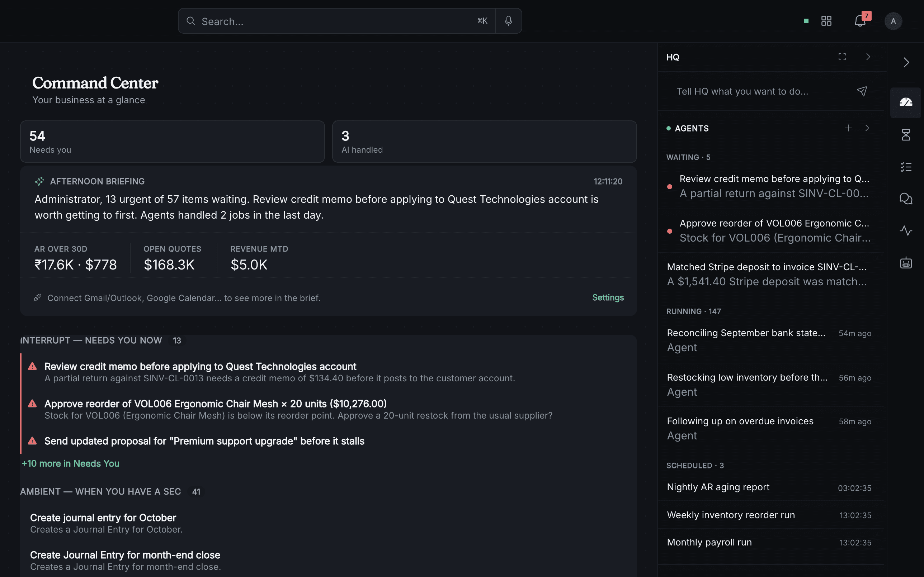Expand the AGENTS section chevron

click(x=867, y=128)
